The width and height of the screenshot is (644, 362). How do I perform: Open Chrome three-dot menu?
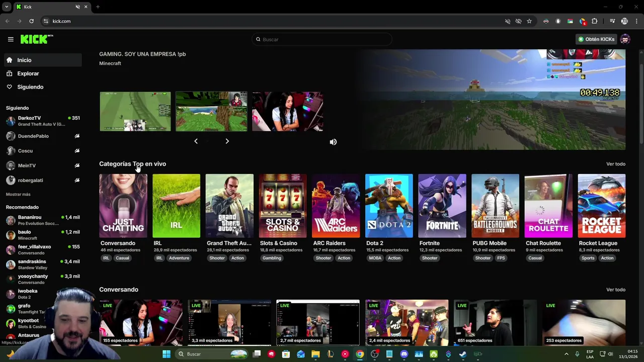click(x=637, y=21)
